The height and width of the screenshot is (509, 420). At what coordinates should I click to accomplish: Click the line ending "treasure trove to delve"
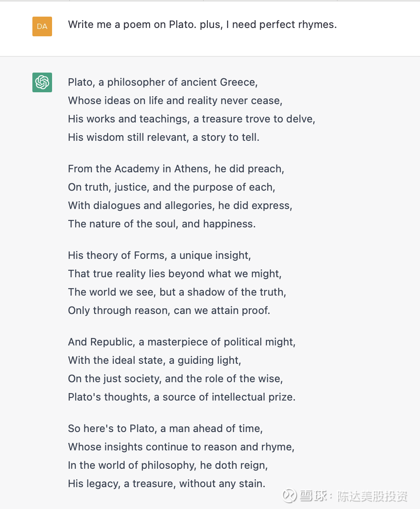(192, 119)
